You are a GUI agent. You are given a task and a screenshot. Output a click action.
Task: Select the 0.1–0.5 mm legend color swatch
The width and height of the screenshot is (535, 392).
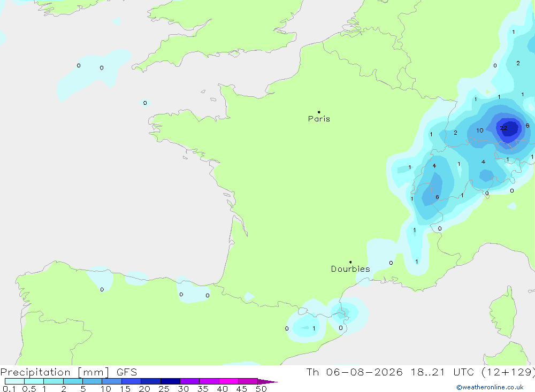point(14,381)
